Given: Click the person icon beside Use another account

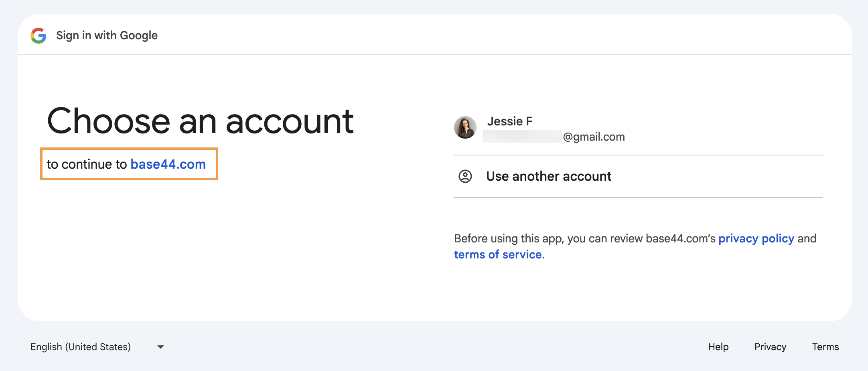Looking at the screenshot, I should coord(465,176).
